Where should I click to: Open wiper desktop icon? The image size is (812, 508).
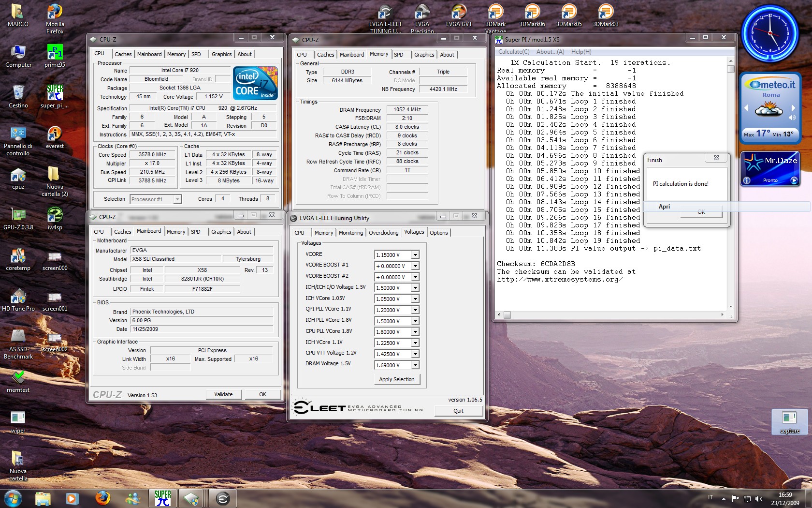[x=18, y=422]
